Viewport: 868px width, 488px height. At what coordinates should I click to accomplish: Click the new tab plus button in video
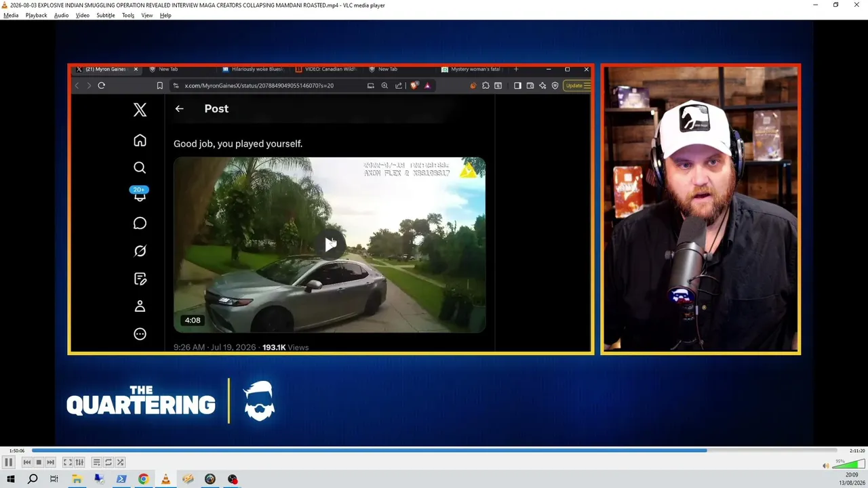click(x=516, y=69)
